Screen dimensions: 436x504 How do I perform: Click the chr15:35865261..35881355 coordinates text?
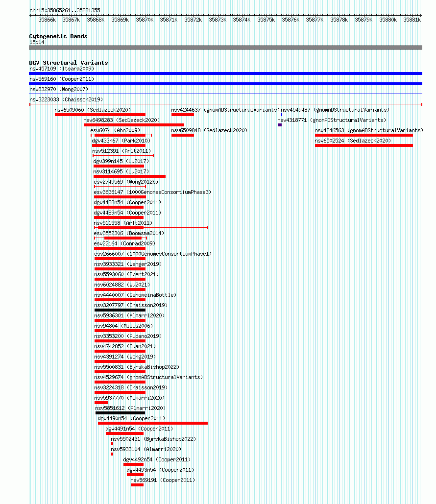pos(65,11)
